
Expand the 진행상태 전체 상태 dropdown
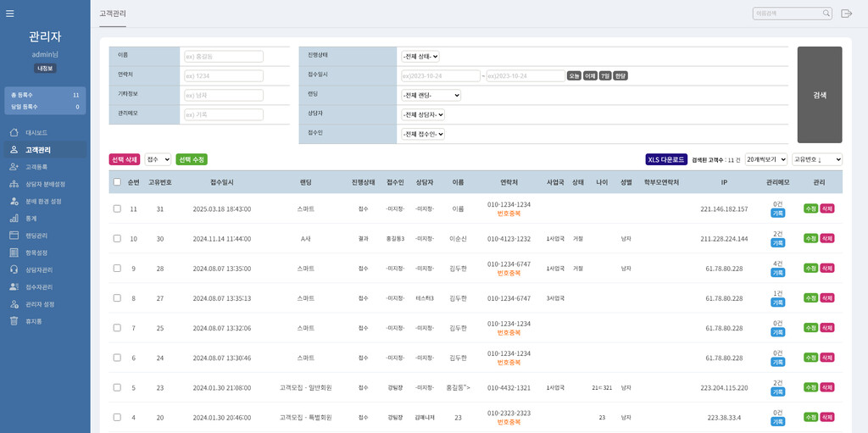click(x=420, y=57)
